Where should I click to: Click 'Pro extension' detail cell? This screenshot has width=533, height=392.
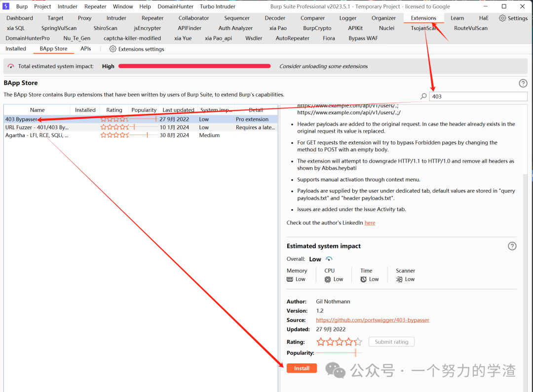(x=252, y=119)
